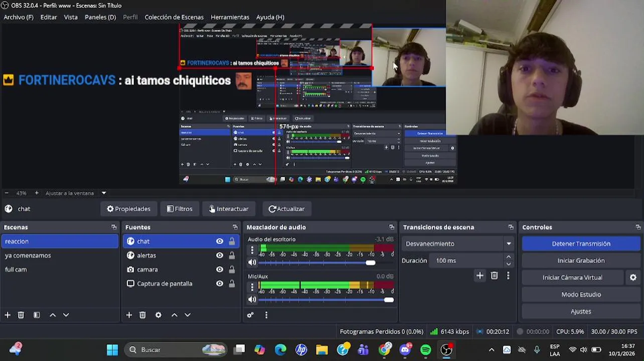The image size is (644, 361).
Task: Add a new source in Fuentes panel
Action: tap(129, 315)
